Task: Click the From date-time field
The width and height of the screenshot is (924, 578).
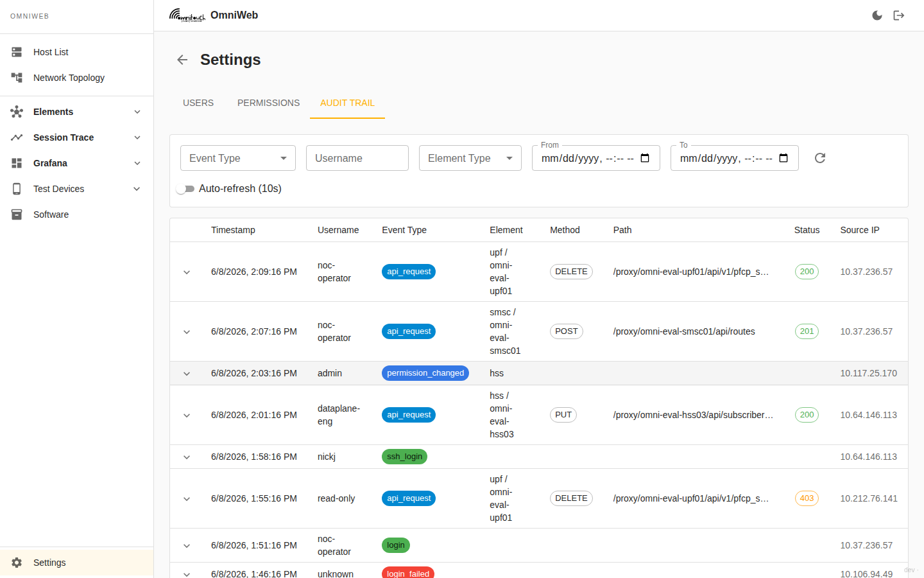Action: [x=596, y=158]
